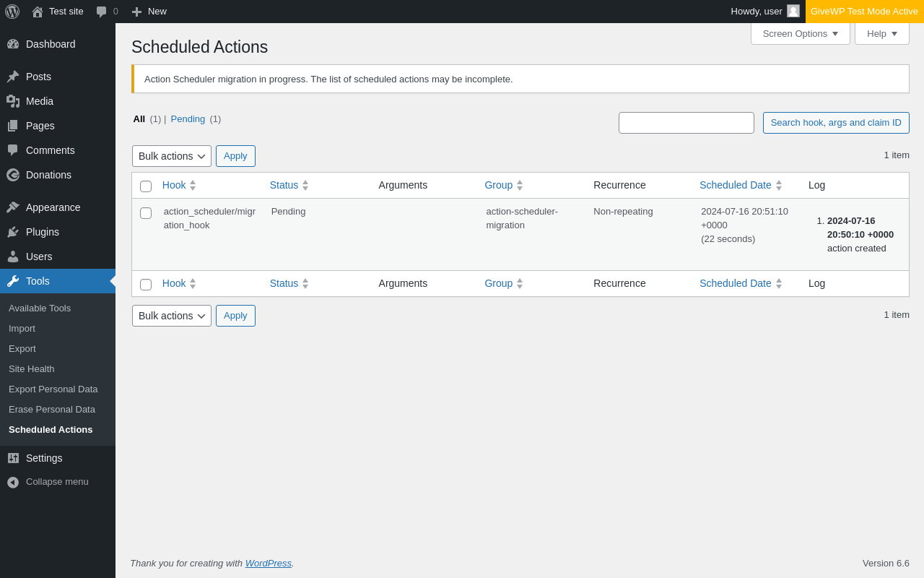Click the Collapse menu arrow icon

click(13, 482)
